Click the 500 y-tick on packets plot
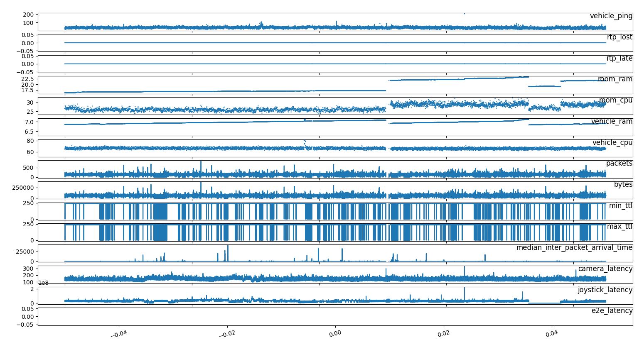This screenshot has height=352, width=644. coord(29,168)
